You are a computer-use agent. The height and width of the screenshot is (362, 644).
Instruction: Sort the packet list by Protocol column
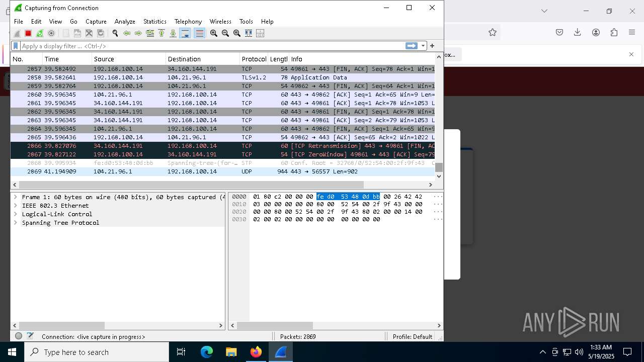(x=254, y=59)
